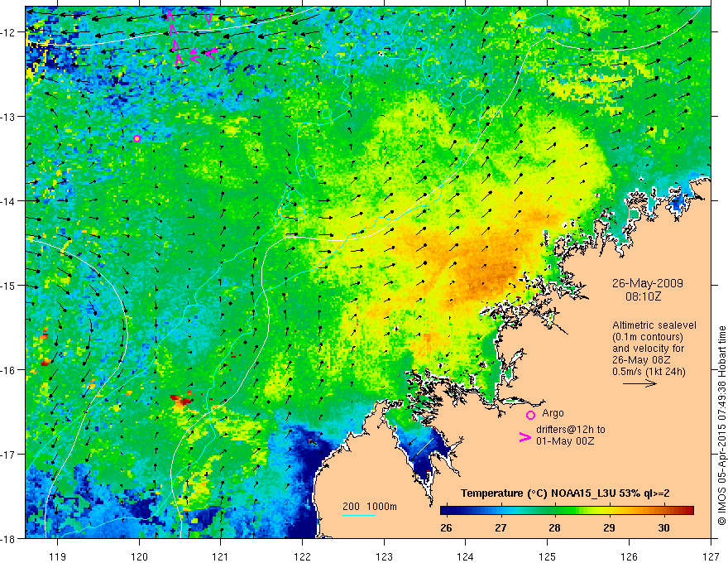Click the green 28°C section of colorbar
This screenshot has width=728, height=563.
554,511
